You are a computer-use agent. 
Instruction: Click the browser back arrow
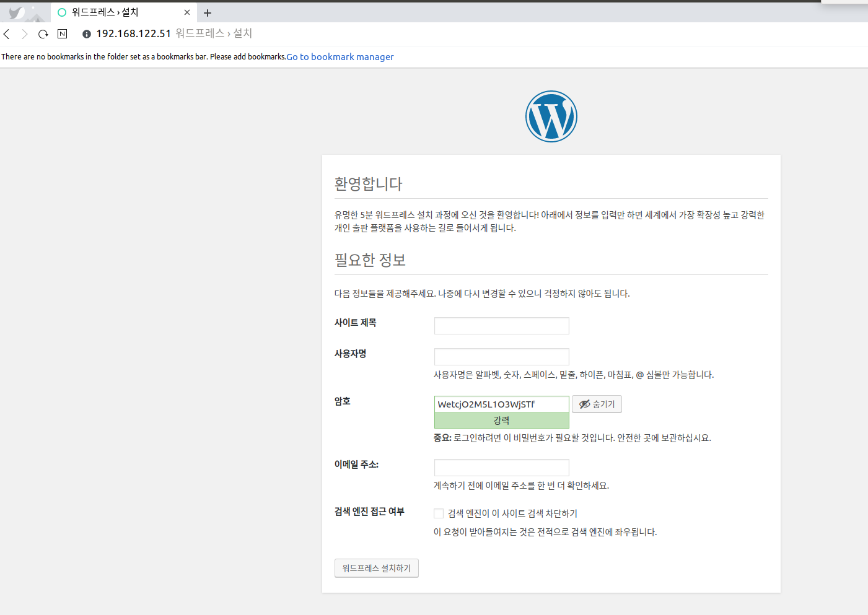point(7,34)
